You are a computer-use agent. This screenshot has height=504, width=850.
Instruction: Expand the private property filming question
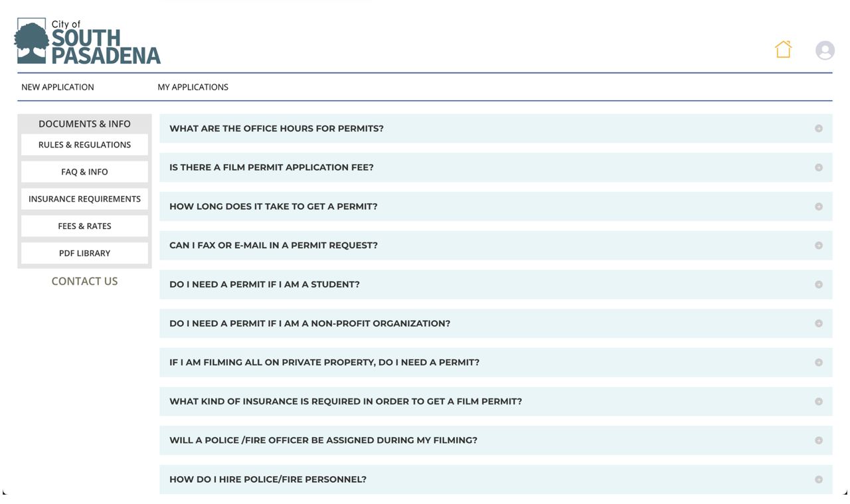pyautogui.click(x=324, y=363)
